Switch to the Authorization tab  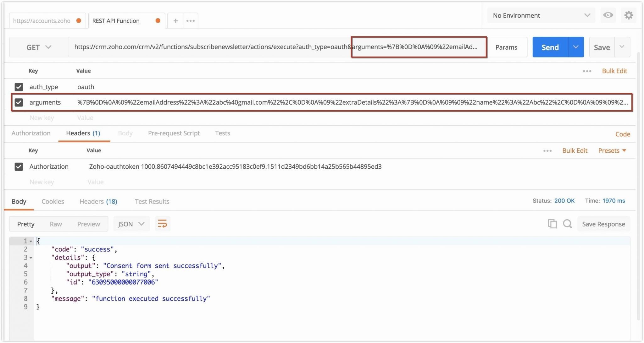click(31, 133)
